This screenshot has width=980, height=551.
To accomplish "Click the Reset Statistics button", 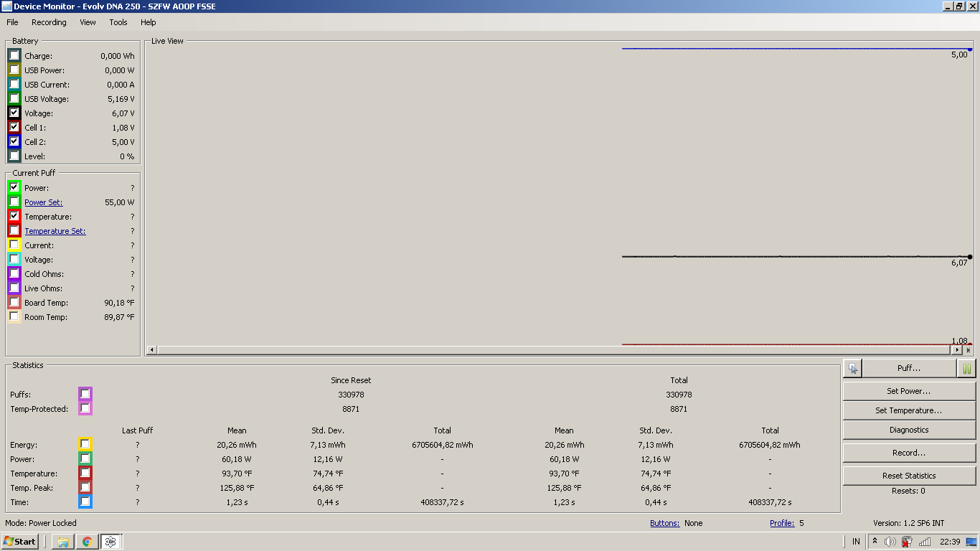I will click(908, 476).
